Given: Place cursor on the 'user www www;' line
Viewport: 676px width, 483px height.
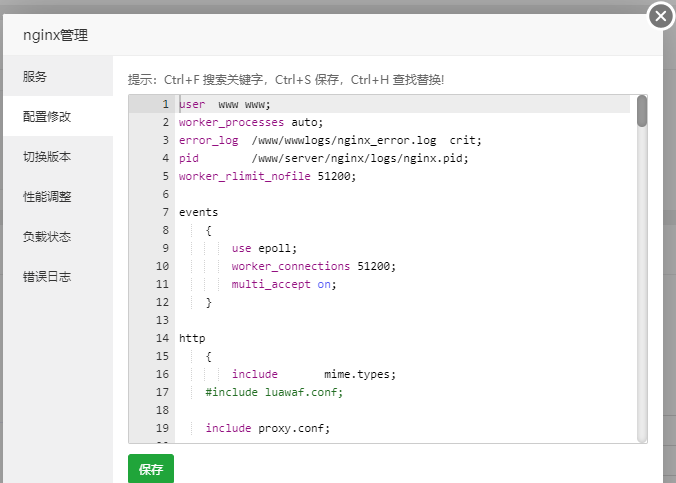Looking at the screenshot, I should (x=225, y=104).
